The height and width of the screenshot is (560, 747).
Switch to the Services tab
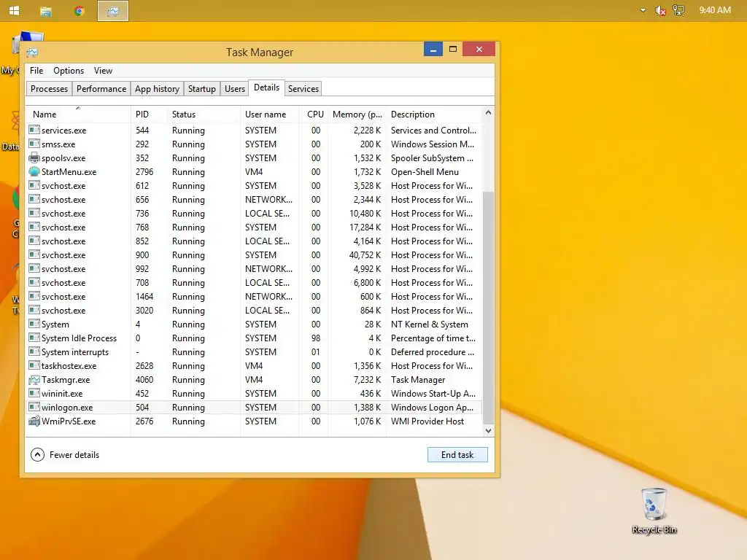click(303, 88)
